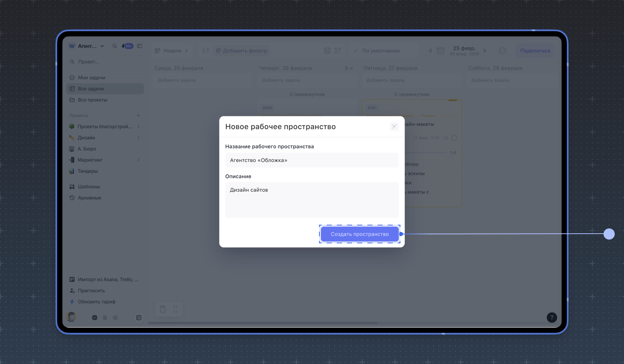
Task: Select 'Все проекты' in the sidebar
Action: tap(92, 100)
